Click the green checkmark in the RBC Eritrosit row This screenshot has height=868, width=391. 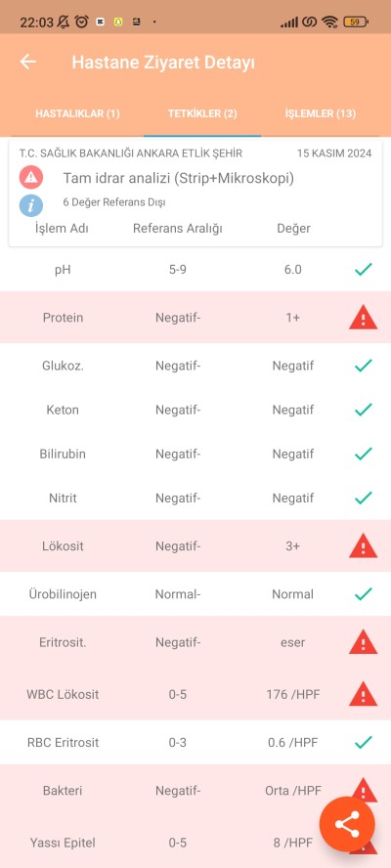(x=363, y=742)
